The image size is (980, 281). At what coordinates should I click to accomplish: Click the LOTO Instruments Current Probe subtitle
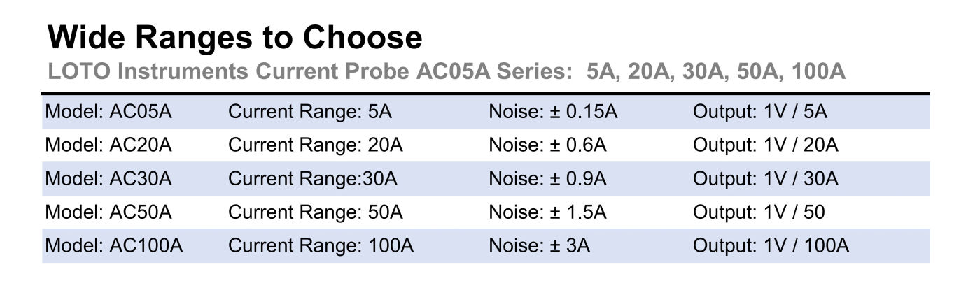click(446, 71)
